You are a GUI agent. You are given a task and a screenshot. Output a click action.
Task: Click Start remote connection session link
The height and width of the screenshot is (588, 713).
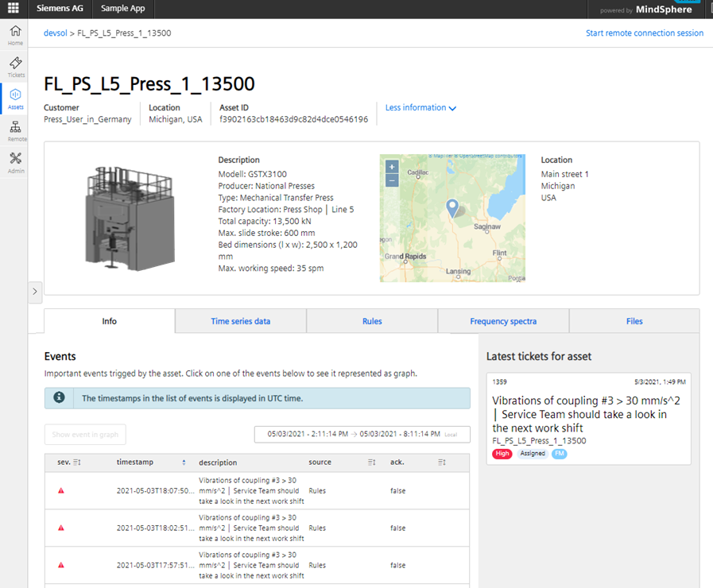(x=644, y=33)
